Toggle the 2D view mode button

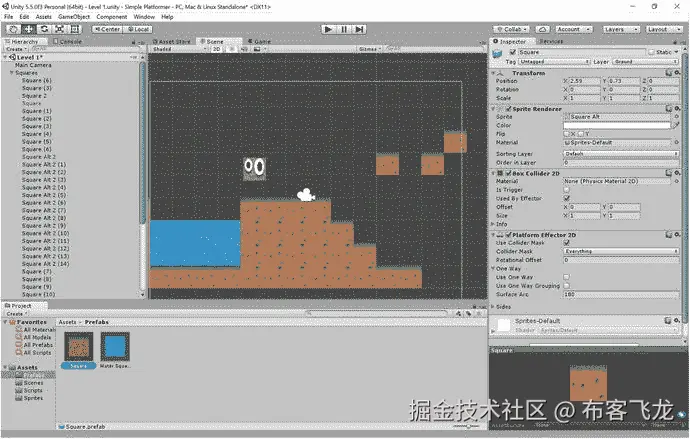pyautogui.click(x=217, y=49)
